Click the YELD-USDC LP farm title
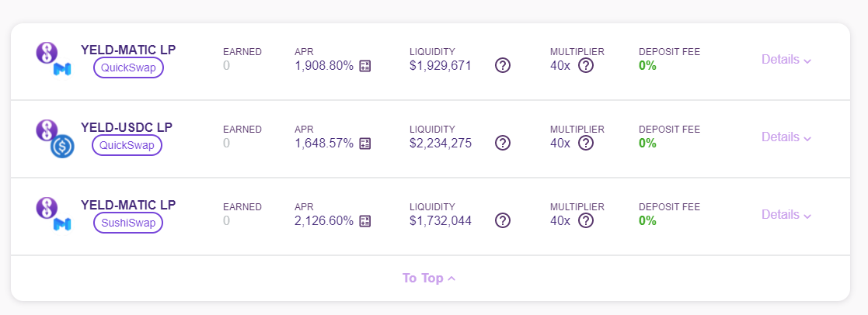This screenshot has width=868, height=315. [x=127, y=128]
